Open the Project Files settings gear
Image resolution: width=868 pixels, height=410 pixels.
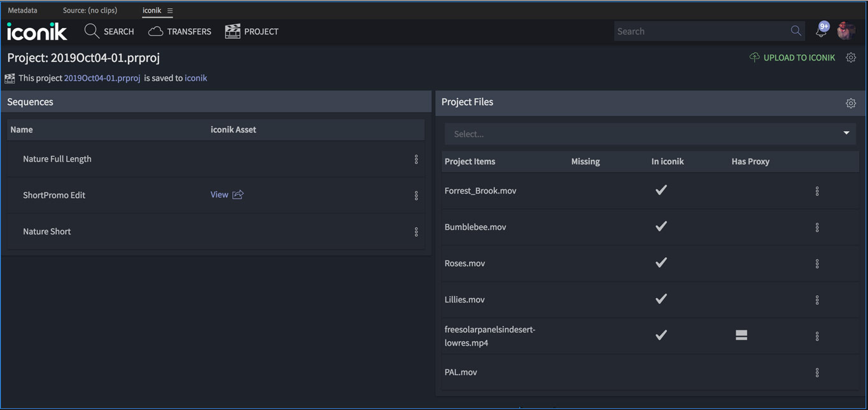[851, 102]
